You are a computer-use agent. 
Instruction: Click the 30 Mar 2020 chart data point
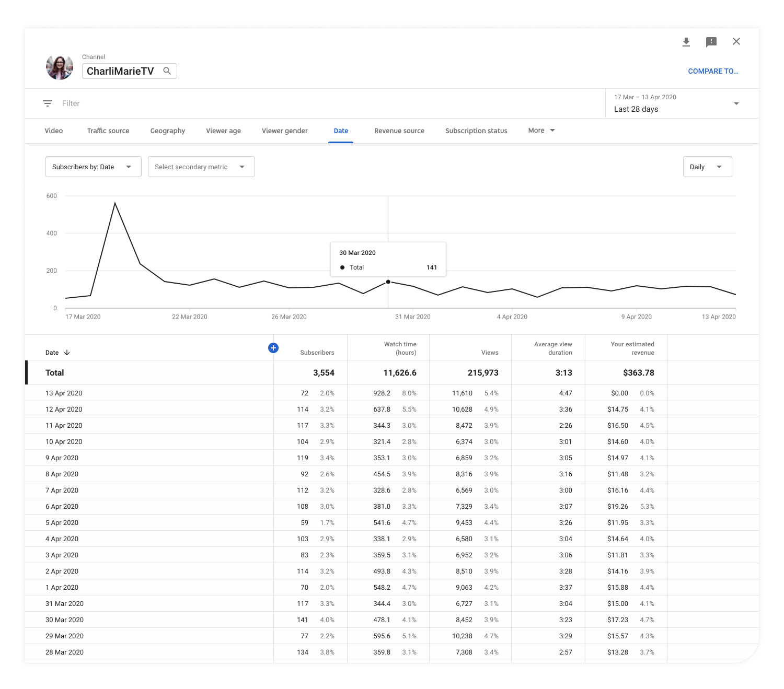coord(388,282)
